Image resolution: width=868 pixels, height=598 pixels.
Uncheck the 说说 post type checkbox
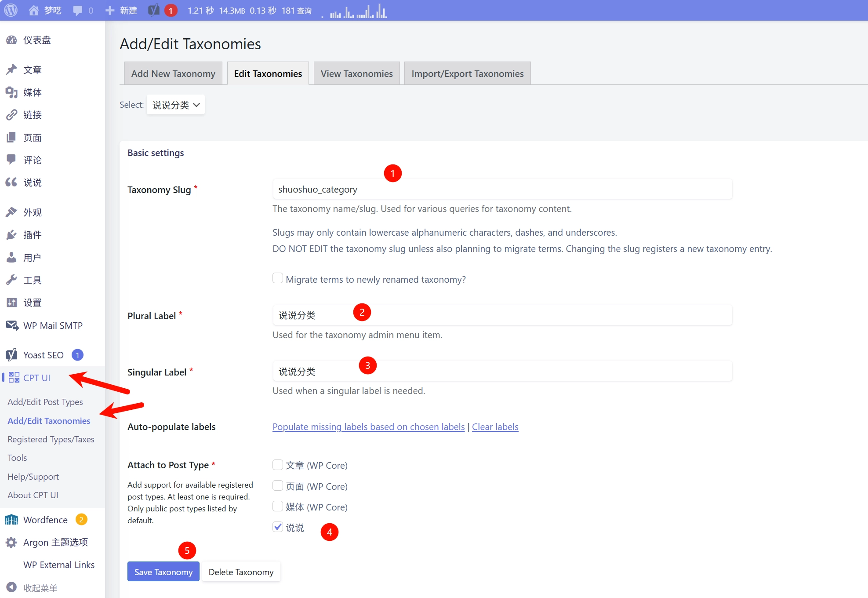point(278,527)
